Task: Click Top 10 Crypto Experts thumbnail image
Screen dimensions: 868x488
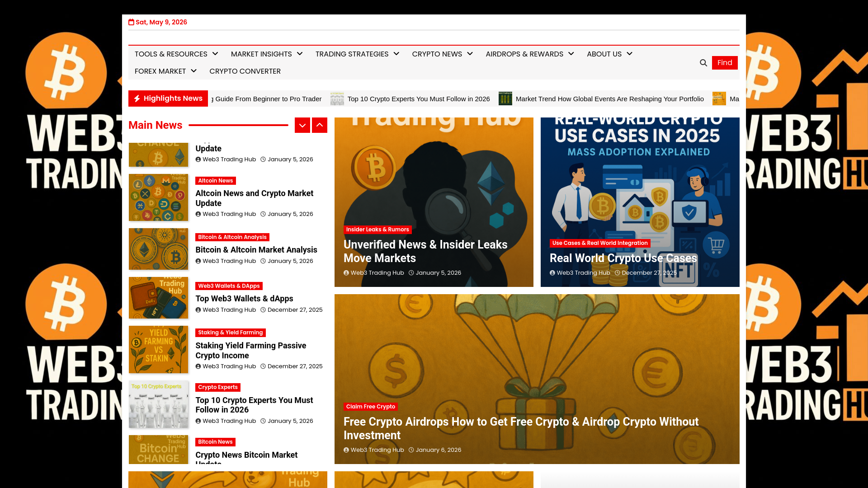Action: [x=158, y=404]
